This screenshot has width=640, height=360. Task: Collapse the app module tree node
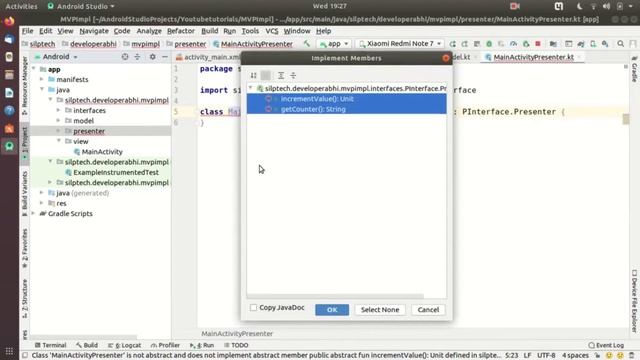34,69
